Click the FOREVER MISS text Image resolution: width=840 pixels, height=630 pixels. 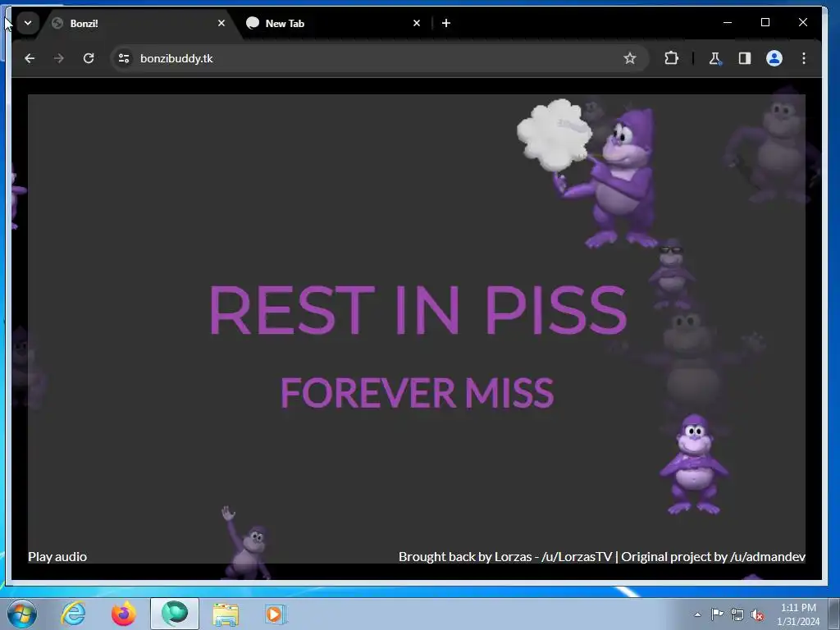point(418,393)
